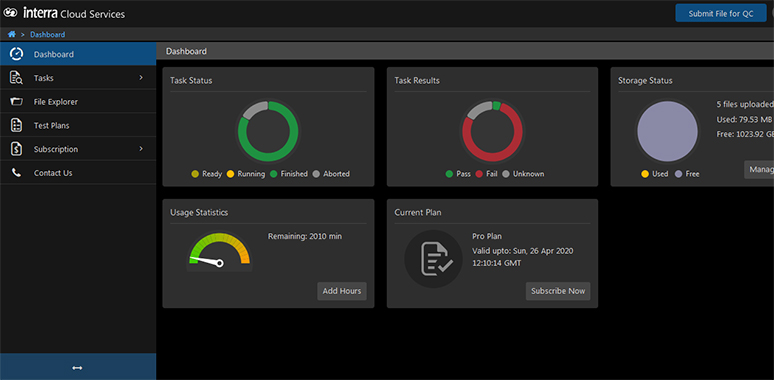Toggle the Used storage legend item
Image resolution: width=774 pixels, height=380 pixels.
[x=655, y=174]
